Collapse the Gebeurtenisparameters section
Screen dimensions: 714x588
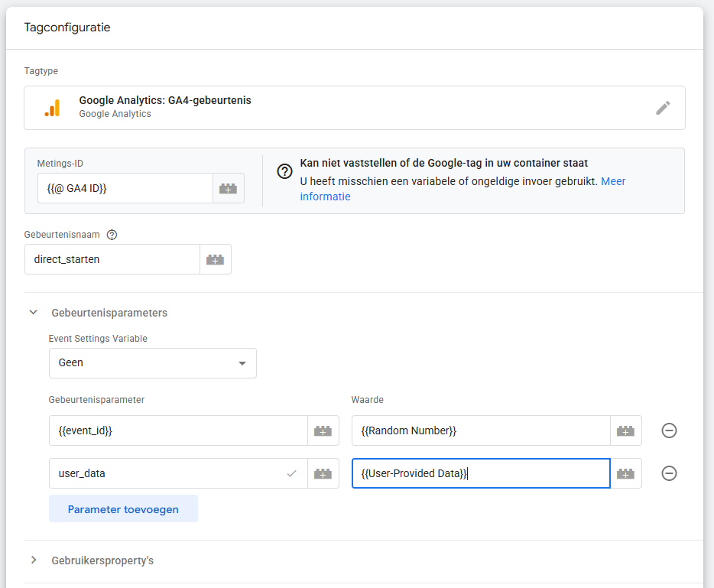(33, 313)
